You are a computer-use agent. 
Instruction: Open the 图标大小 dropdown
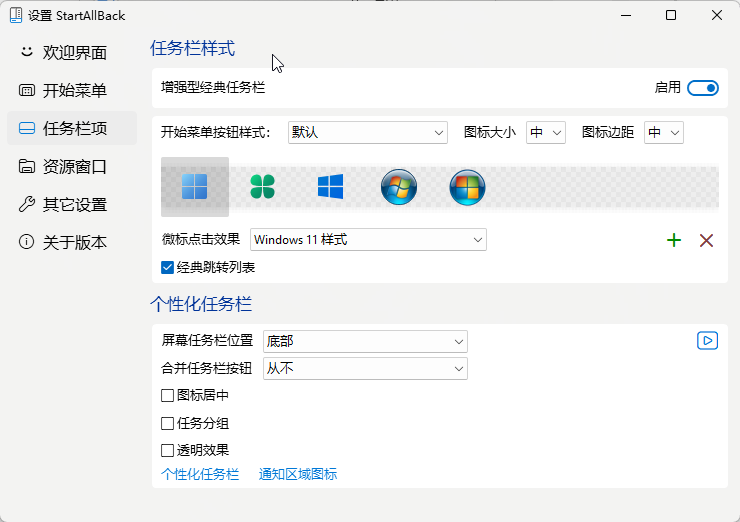click(546, 133)
